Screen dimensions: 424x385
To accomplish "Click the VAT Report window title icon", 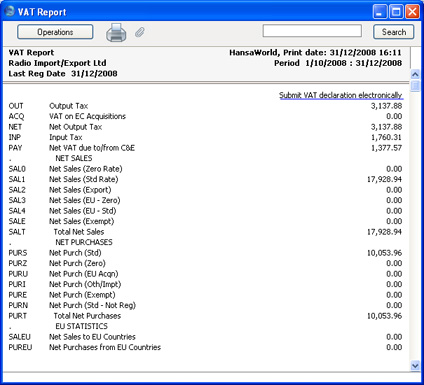I will tap(9, 11).
